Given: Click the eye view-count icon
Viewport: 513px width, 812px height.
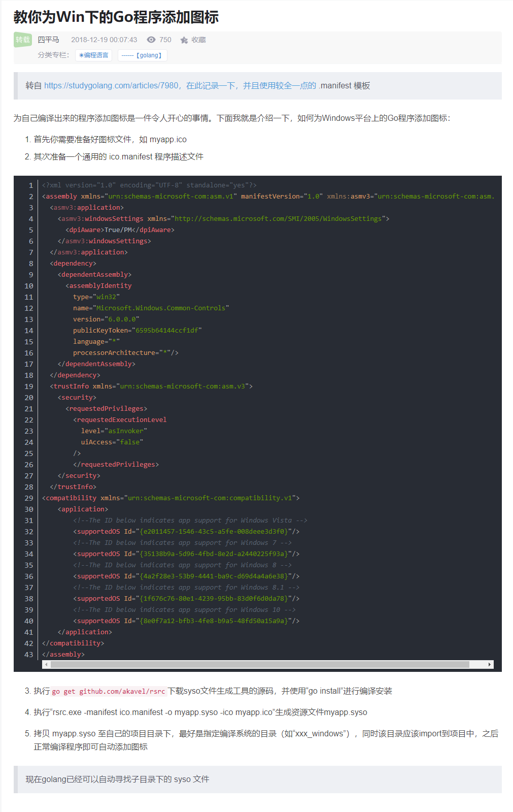Looking at the screenshot, I should pos(151,40).
